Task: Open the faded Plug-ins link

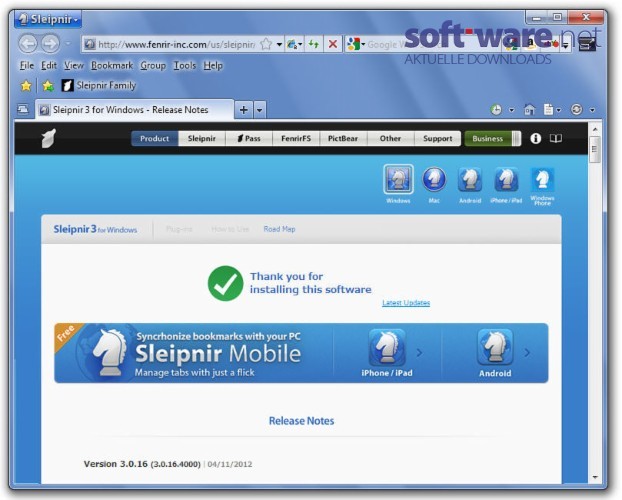Action: click(x=179, y=229)
